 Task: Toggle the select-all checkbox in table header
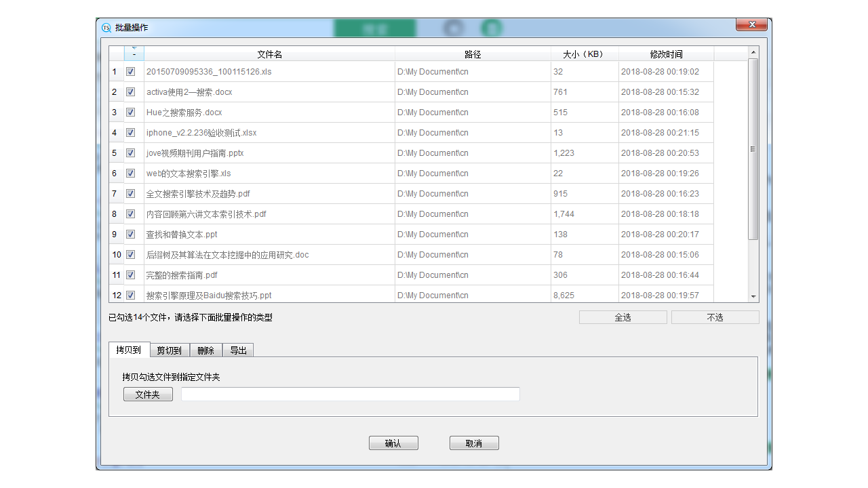tap(134, 54)
